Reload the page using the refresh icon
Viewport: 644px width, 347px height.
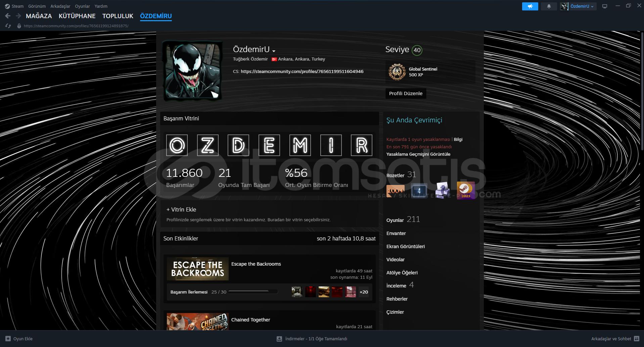[x=8, y=26]
